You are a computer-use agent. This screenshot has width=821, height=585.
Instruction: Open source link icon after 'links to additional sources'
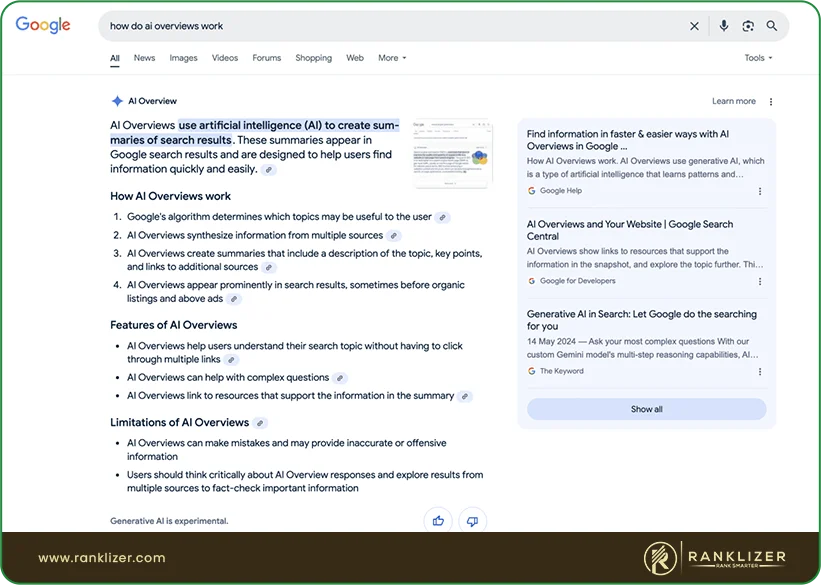[269, 267]
